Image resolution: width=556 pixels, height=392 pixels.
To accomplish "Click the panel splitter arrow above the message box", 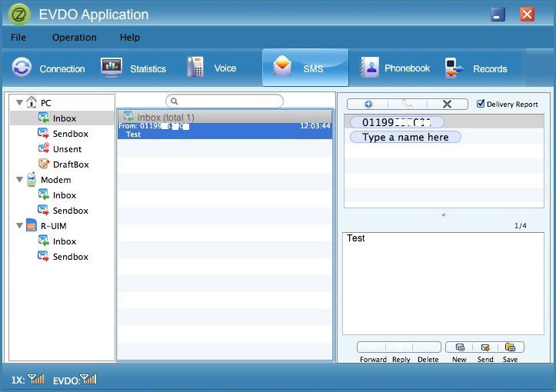I will pyautogui.click(x=444, y=215).
